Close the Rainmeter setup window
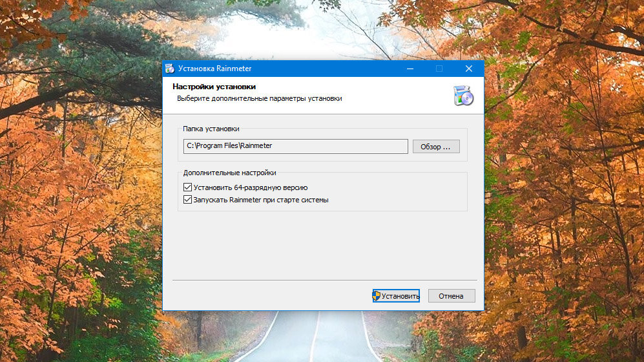 click(x=468, y=69)
